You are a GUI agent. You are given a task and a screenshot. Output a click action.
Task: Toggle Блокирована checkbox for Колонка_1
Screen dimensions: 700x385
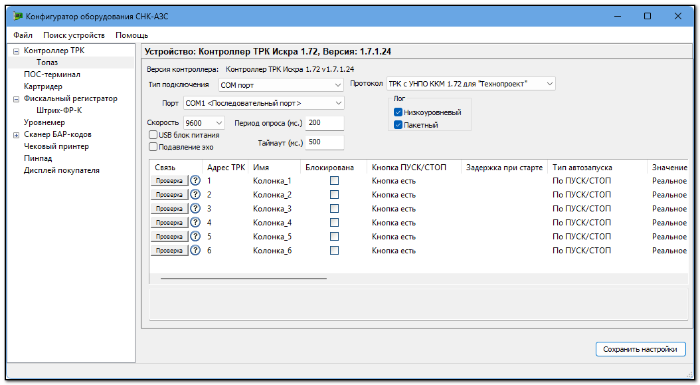point(334,180)
